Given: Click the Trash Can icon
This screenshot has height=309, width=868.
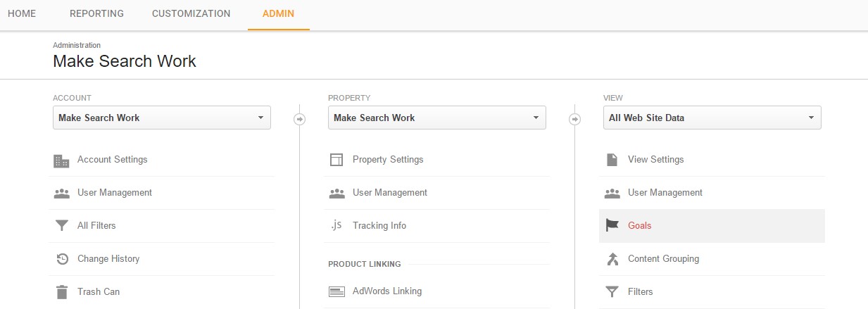Looking at the screenshot, I should (61, 292).
